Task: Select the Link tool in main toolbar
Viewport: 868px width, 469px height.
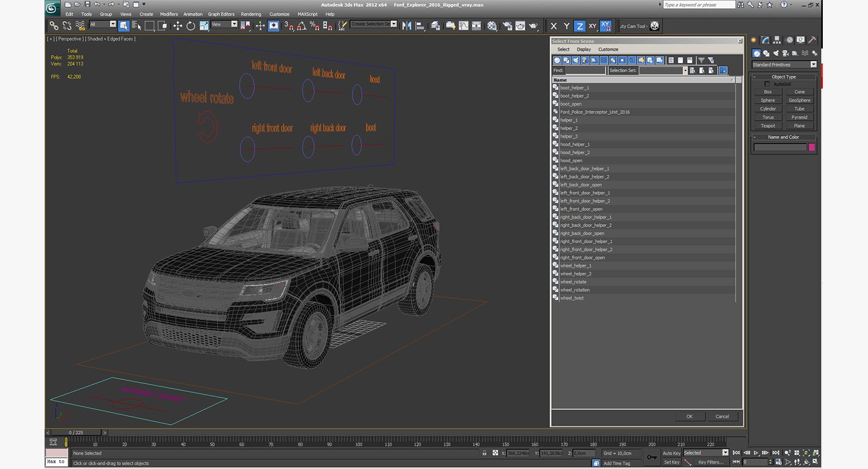Action: click(x=53, y=26)
